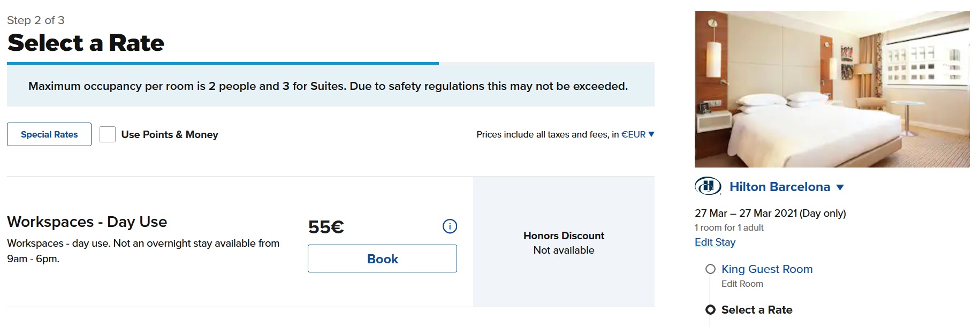The width and height of the screenshot is (980, 327).
Task: Expand the Hilton Barcelona dropdown arrow
Action: tap(840, 187)
